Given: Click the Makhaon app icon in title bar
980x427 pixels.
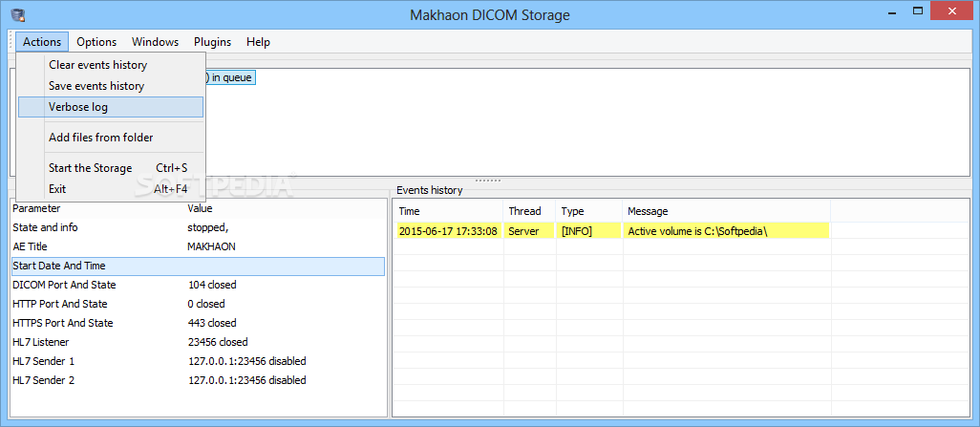Looking at the screenshot, I should point(17,14).
